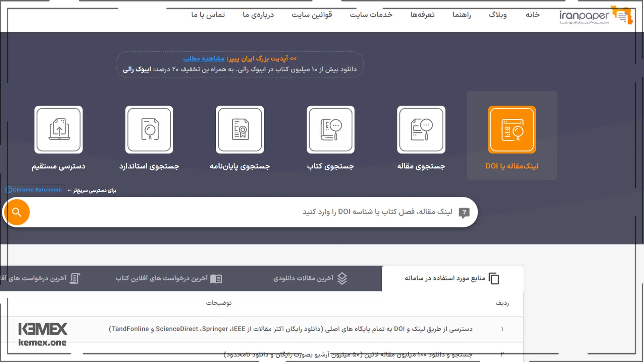Open the خدمات سایت menu item
This screenshot has height=362, width=644.
[371, 15]
